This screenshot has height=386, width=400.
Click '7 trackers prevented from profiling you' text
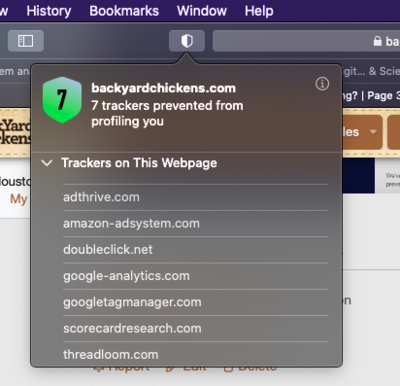(167, 113)
